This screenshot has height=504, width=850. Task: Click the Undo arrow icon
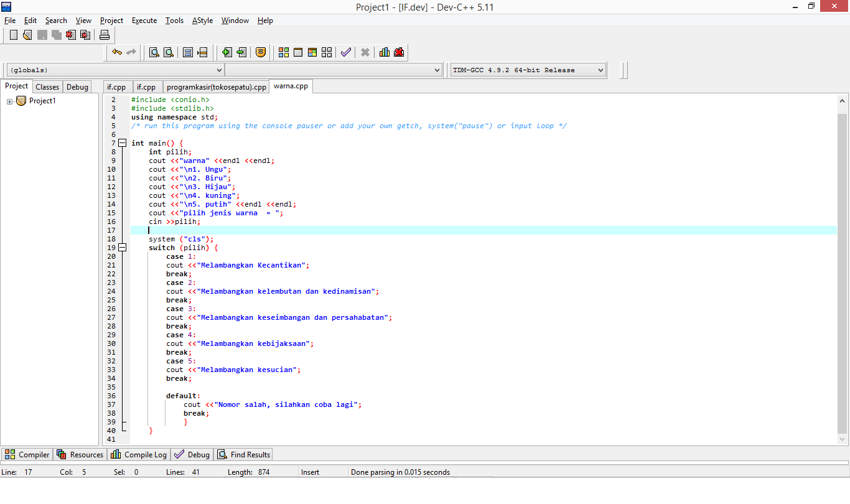coord(116,52)
